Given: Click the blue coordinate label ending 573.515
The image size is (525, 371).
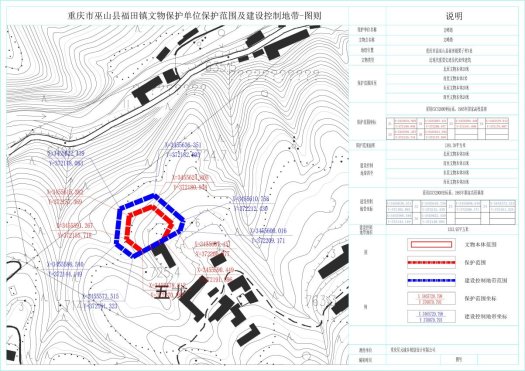Looking at the screenshot, I should (100, 301).
